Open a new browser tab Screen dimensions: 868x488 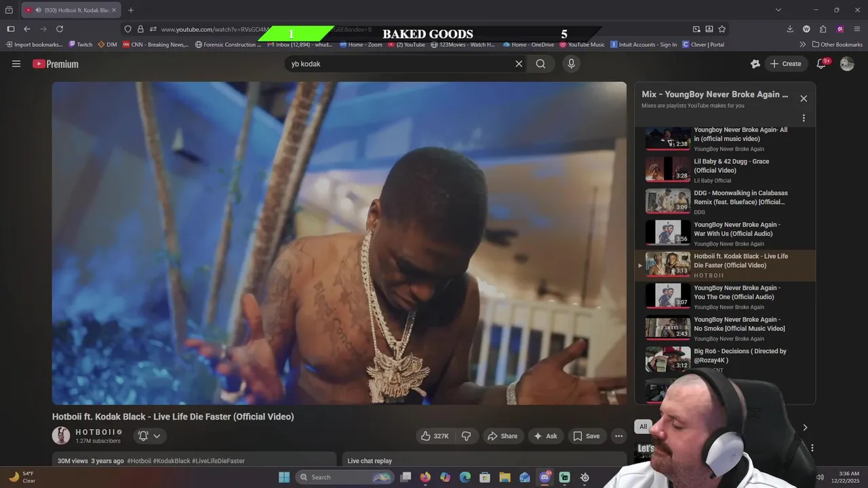[x=131, y=10]
